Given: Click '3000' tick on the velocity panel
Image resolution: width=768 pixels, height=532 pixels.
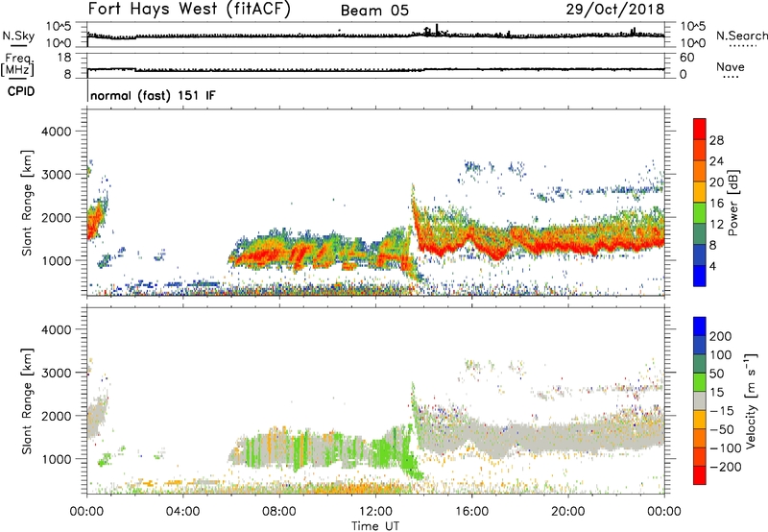Looking at the screenshot, I should click(x=56, y=373).
